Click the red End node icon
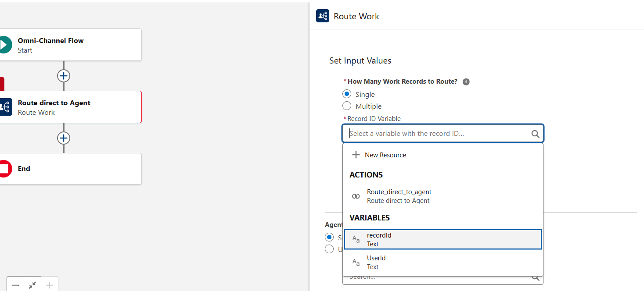Viewport: 644px width, 291px height. (x=4, y=169)
